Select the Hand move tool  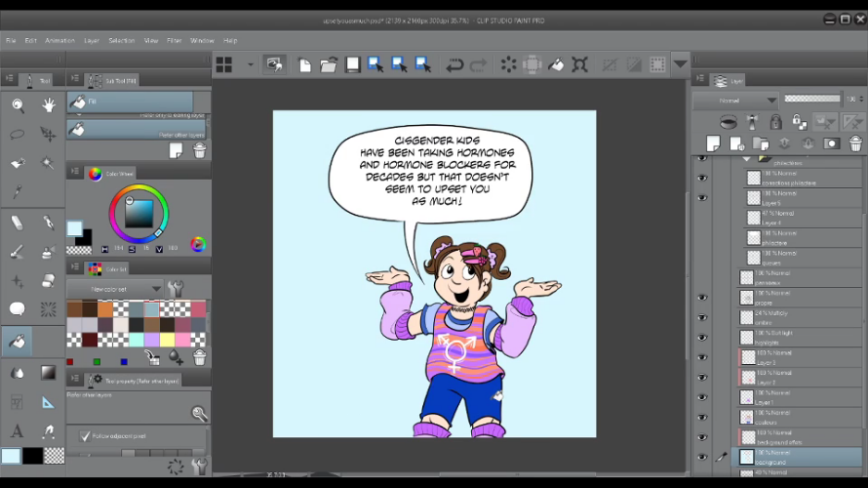[49, 105]
